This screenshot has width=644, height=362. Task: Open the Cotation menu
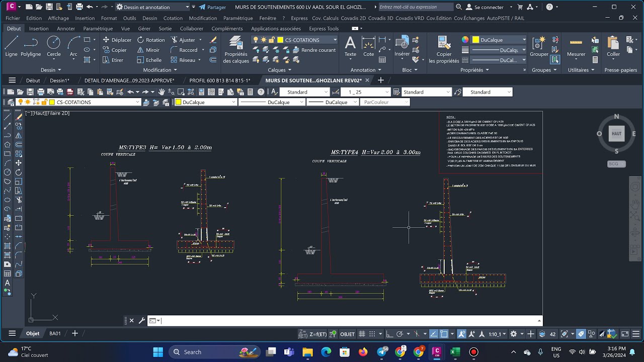pyautogui.click(x=173, y=18)
